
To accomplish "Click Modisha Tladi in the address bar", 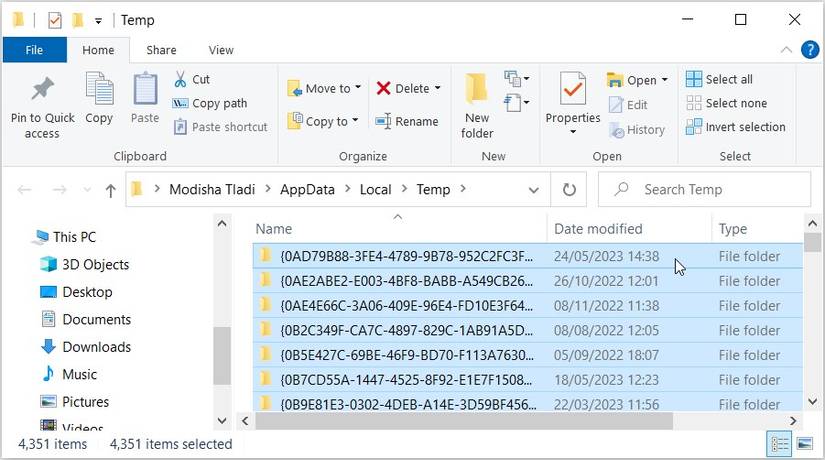I will click(212, 189).
